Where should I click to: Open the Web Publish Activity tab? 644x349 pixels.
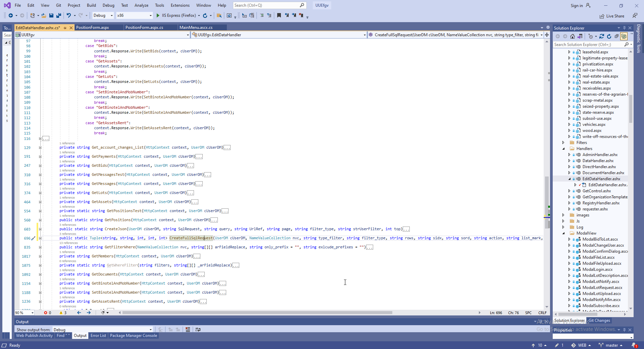(34, 336)
